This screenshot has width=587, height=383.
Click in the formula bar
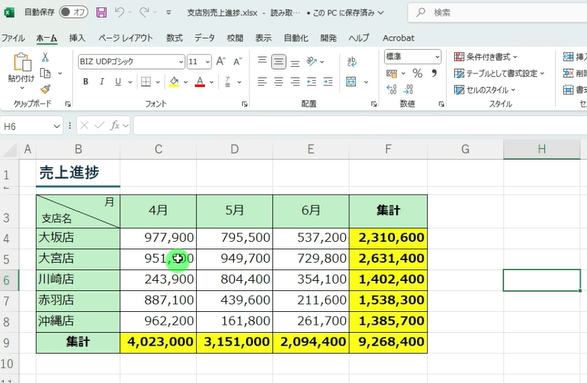click(x=360, y=125)
